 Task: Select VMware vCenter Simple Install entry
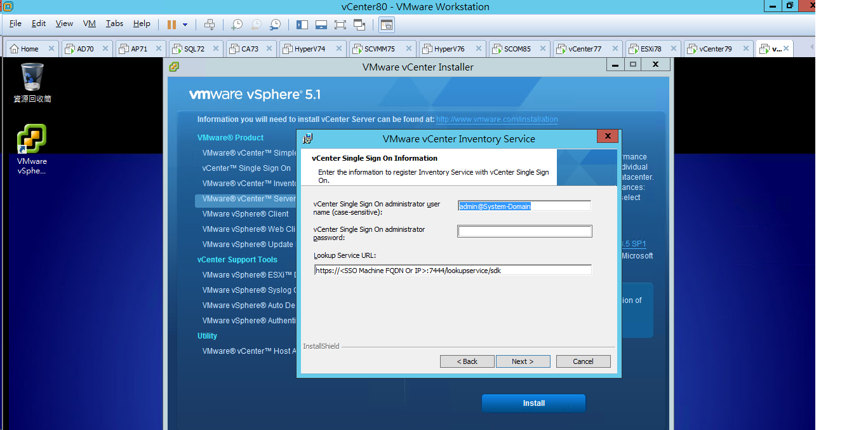249,153
